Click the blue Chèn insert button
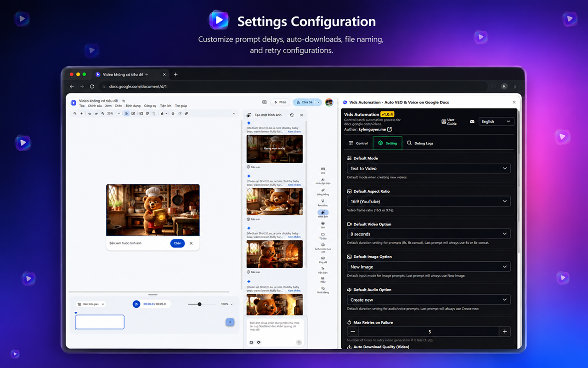 (177, 243)
